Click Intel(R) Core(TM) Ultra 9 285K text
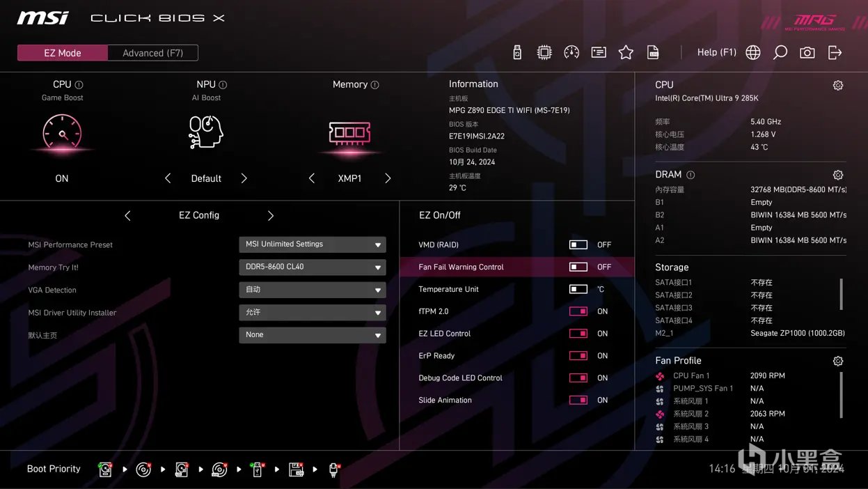 707,99
